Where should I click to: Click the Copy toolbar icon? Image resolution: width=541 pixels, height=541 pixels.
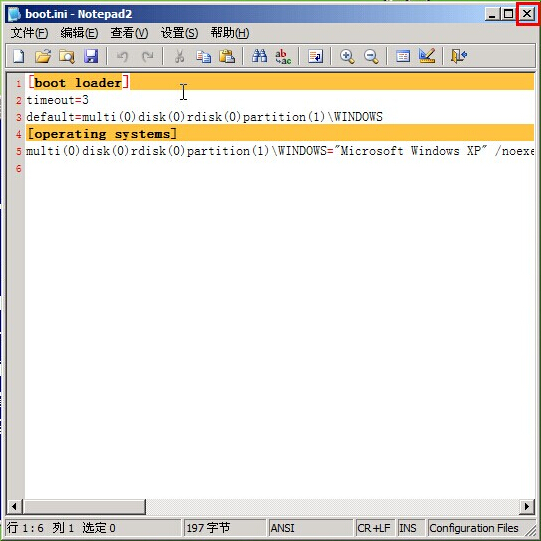click(x=204, y=56)
